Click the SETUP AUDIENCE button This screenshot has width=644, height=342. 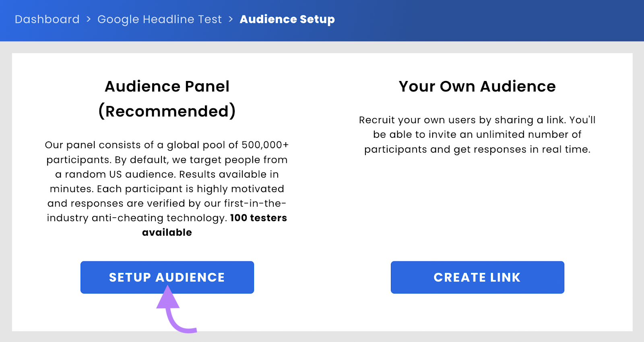pos(167,277)
